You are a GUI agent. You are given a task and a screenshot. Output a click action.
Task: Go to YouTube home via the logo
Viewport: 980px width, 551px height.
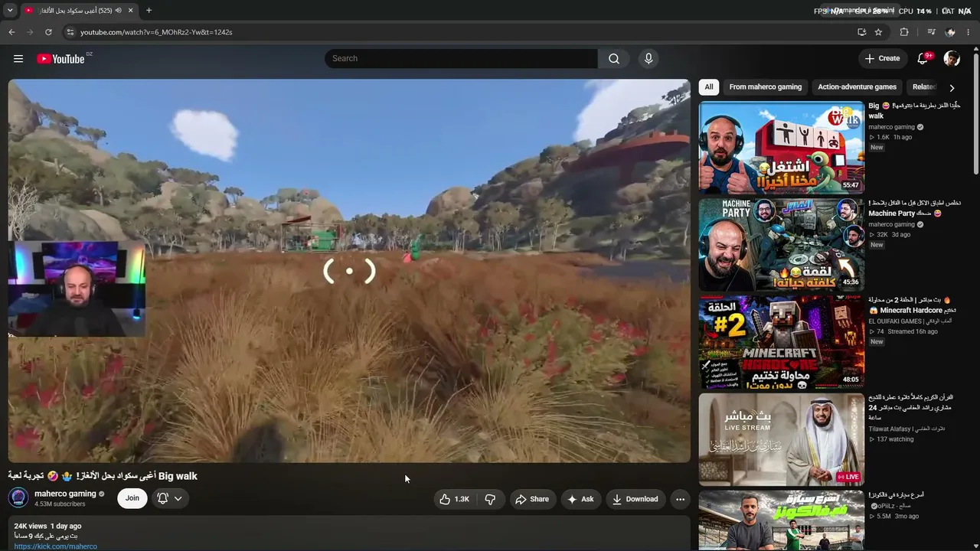(x=60, y=59)
